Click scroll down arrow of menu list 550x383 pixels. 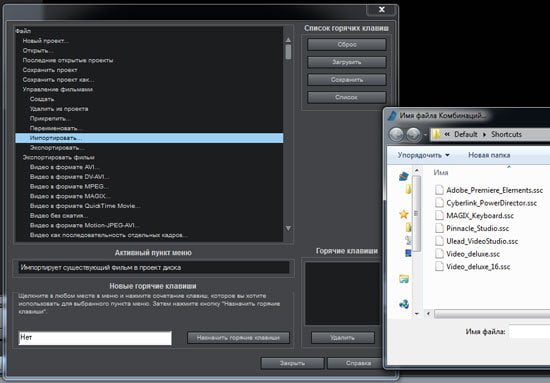[x=288, y=228]
